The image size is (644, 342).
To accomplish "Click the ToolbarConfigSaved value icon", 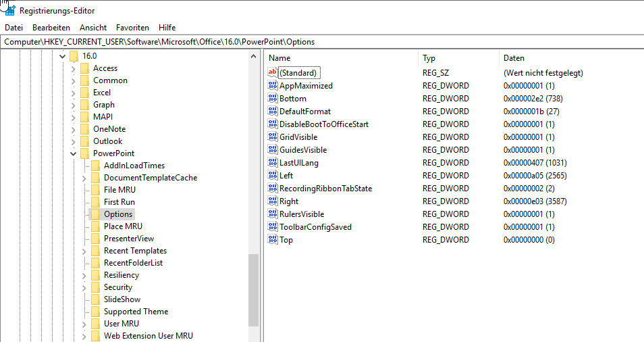I will point(272,226).
